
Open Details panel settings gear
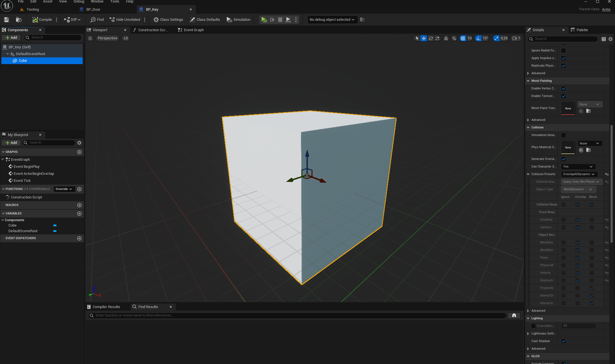(610, 39)
